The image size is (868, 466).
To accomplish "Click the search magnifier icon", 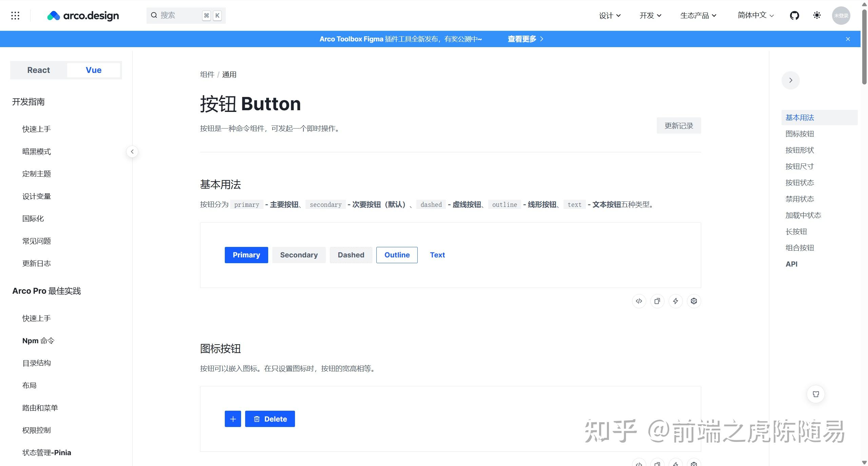I will (x=154, y=15).
